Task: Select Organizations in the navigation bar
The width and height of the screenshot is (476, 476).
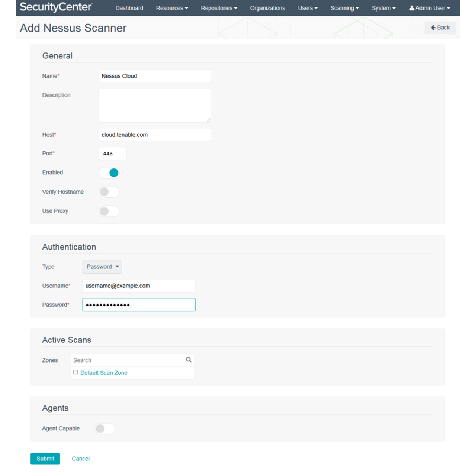Action: tap(267, 8)
